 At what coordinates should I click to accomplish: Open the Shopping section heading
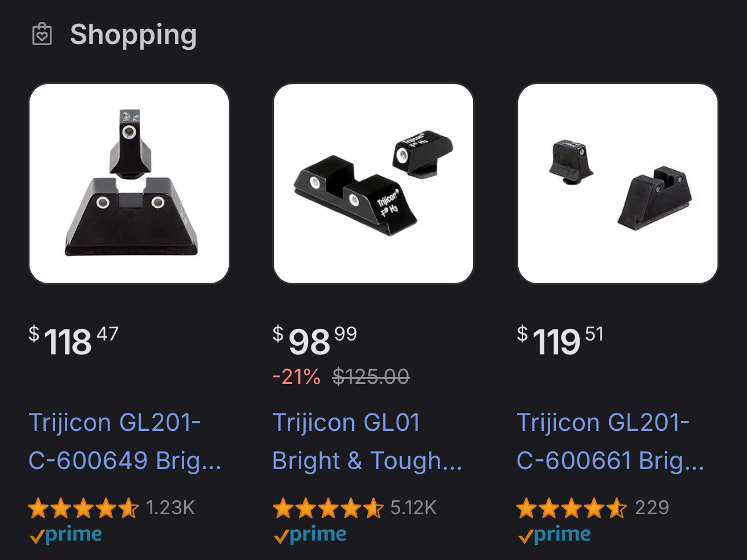pyautogui.click(x=133, y=35)
